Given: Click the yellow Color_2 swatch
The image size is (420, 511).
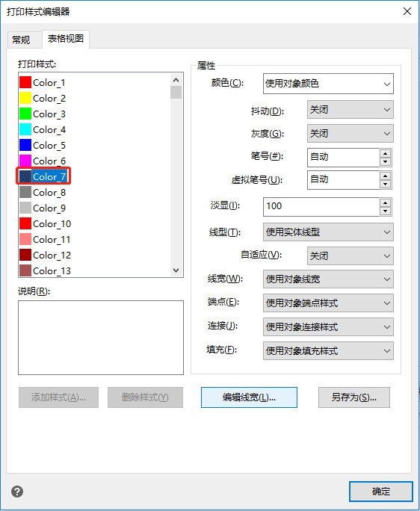Looking at the screenshot, I should click(x=25, y=98).
